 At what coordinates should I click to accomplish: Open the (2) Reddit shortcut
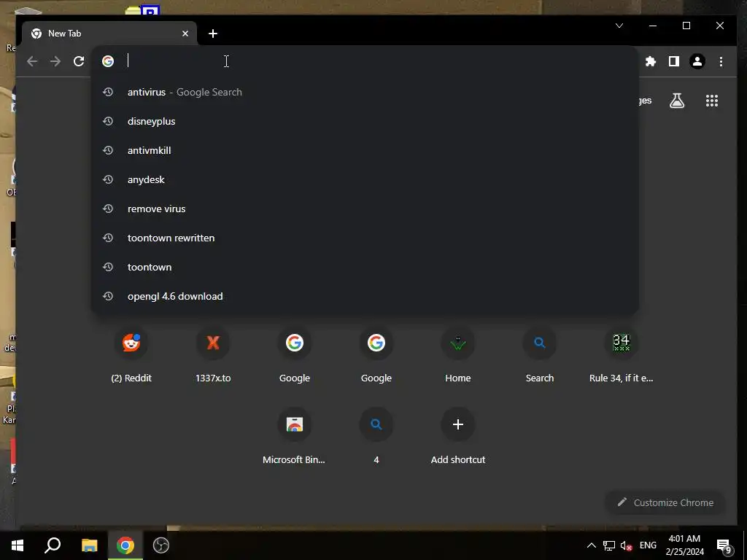131,355
